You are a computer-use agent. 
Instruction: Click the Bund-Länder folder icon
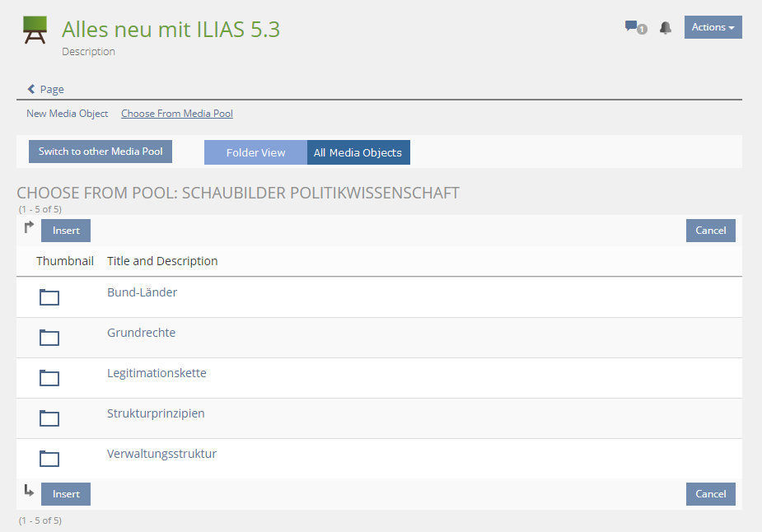[49, 297]
